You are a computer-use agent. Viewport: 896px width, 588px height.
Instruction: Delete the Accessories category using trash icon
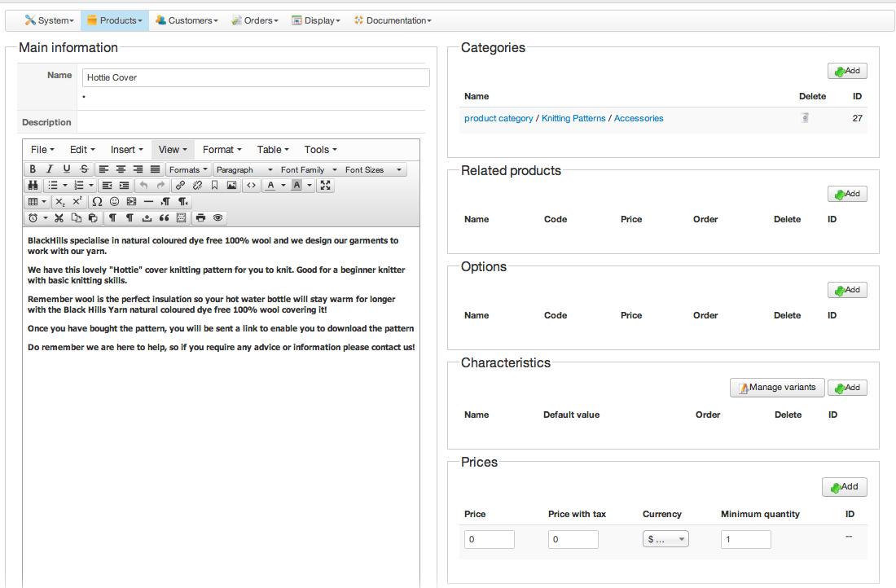pos(805,118)
